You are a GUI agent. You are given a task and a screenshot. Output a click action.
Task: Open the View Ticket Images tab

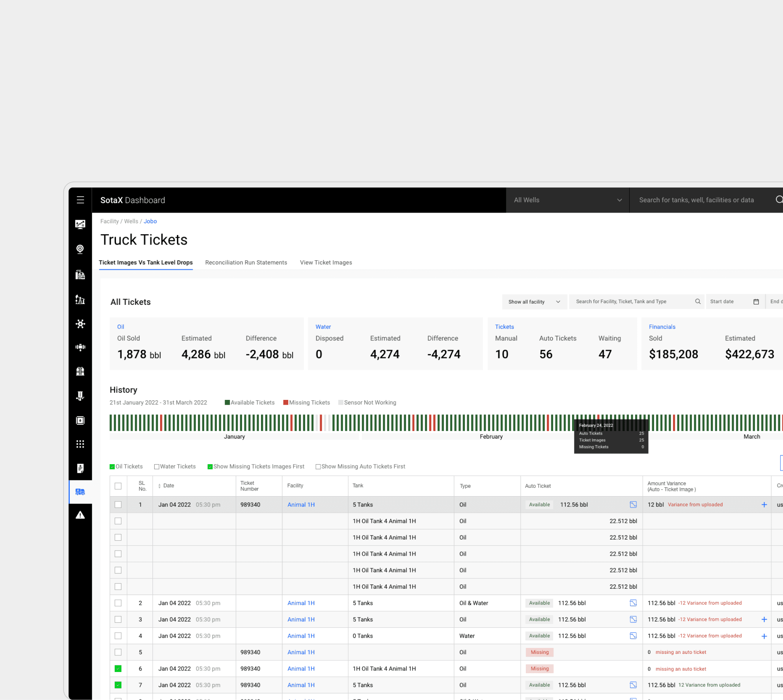(326, 263)
